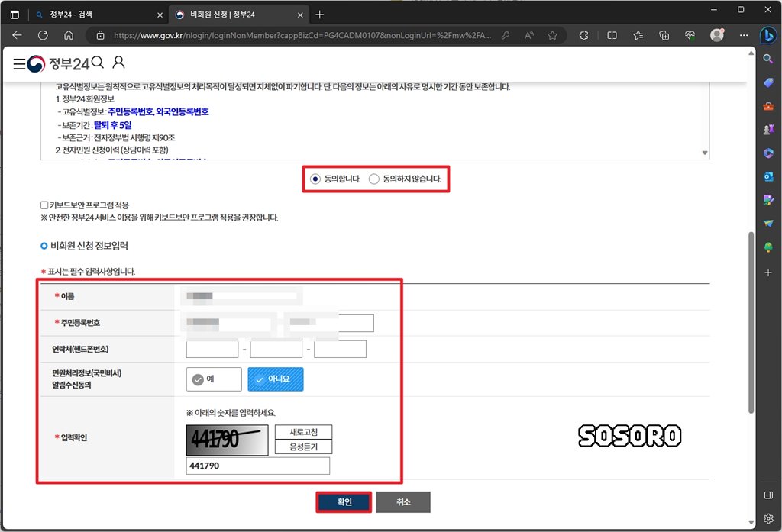Go back using browser back arrow
The height and width of the screenshot is (532, 782).
(17, 35)
